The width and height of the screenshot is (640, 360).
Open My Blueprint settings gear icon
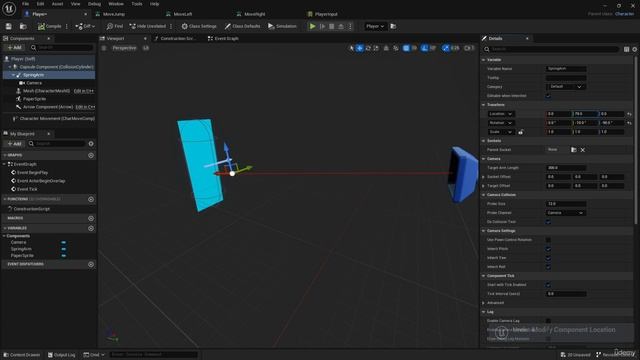click(91, 144)
